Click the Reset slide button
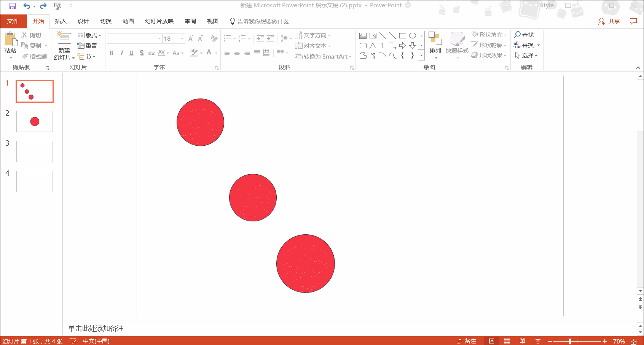The height and width of the screenshot is (345, 644). tap(87, 46)
